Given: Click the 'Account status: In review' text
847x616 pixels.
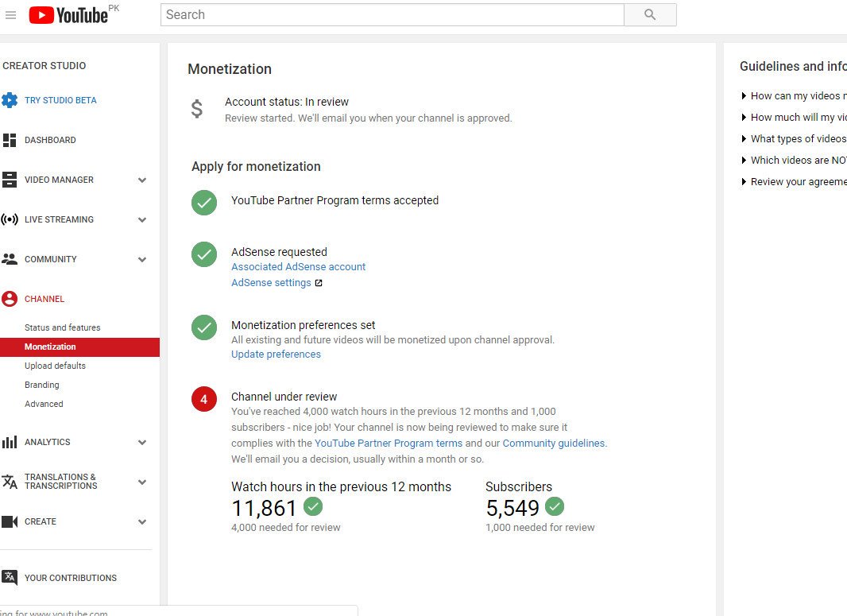Looking at the screenshot, I should (287, 102).
